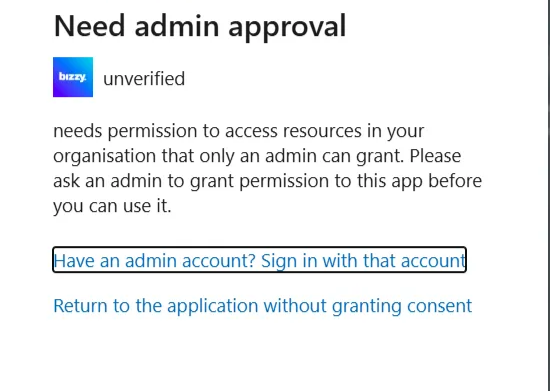Click 'granting consent' in the bottom link
Viewport: 550px width, 391px height.
click(x=402, y=306)
